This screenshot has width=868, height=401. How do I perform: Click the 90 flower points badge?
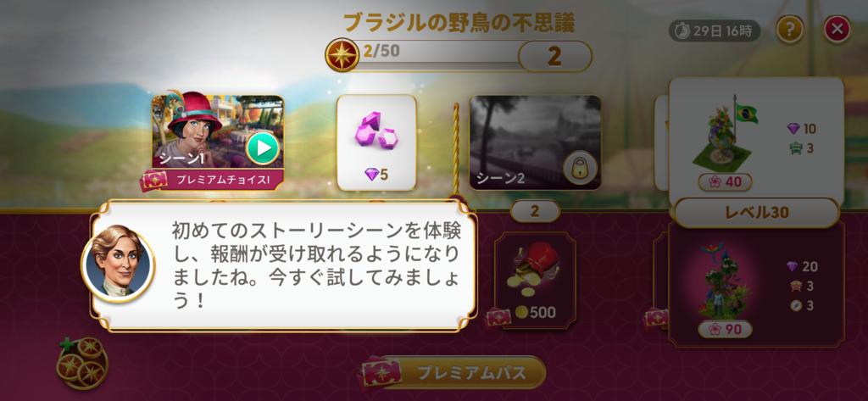726,330
